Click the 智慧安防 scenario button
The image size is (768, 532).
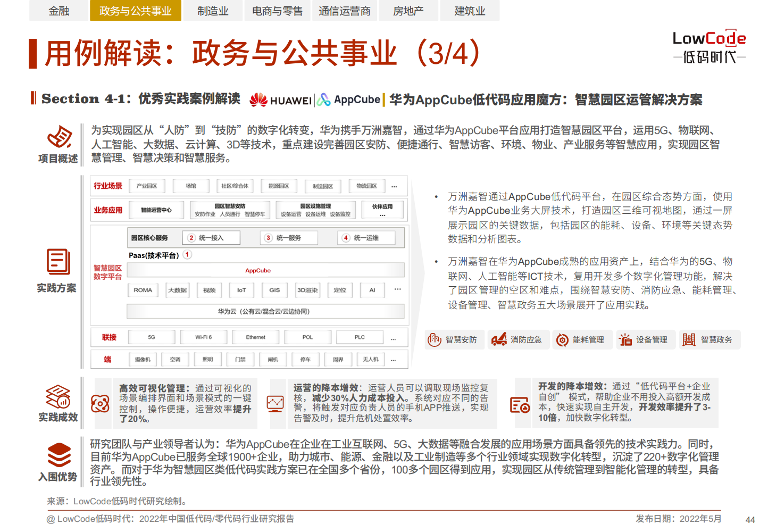(454, 339)
